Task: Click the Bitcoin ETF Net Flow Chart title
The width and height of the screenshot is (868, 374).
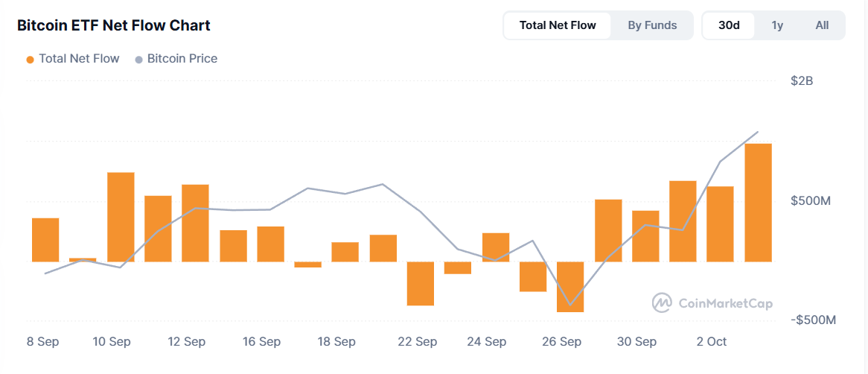Action: coord(114,25)
